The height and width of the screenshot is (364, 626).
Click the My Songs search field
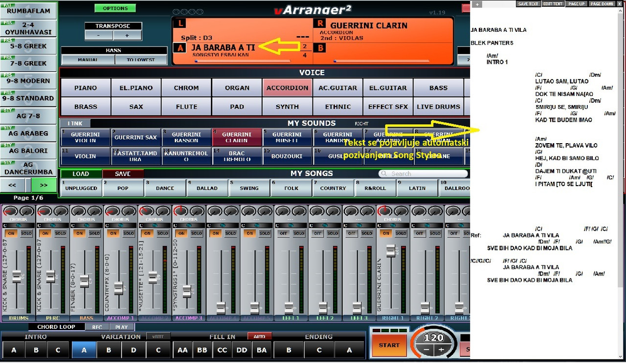coord(423,173)
